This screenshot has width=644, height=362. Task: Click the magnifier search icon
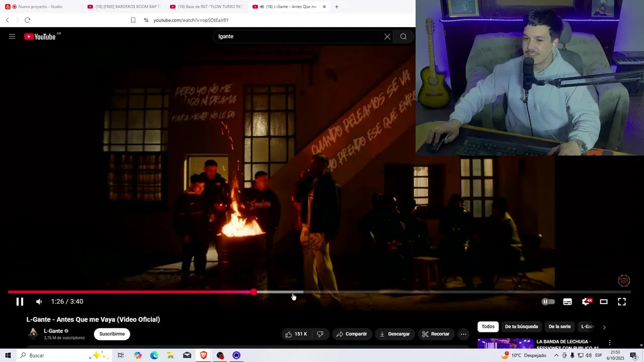click(x=404, y=36)
